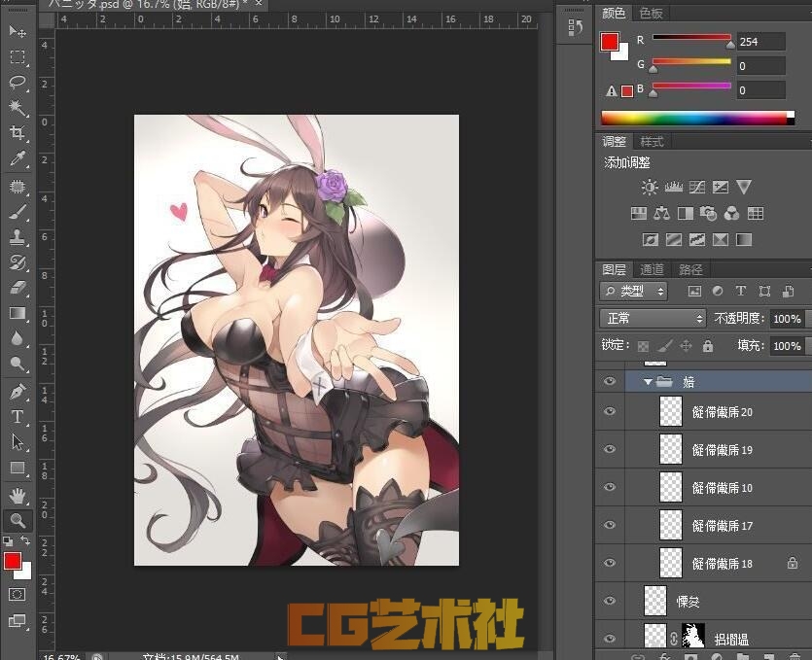Open the blend mode 正常 dropdown
The width and height of the screenshot is (812, 660).
653,319
